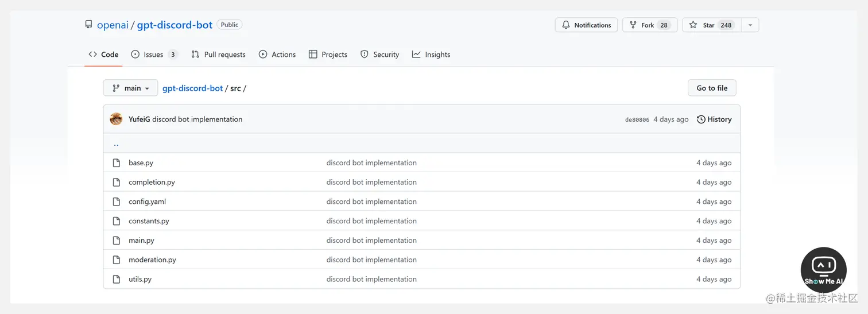Open commit hash de80806
This screenshot has height=314, width=868.
pos(637,120)
